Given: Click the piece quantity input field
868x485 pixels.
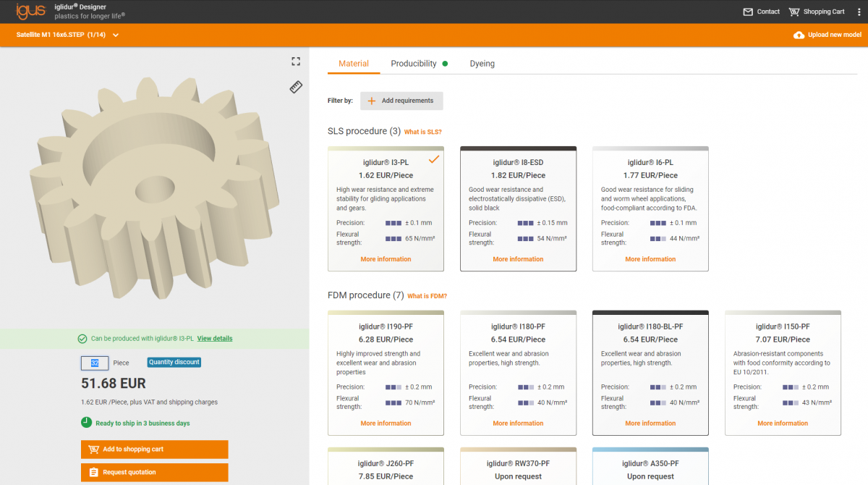Looking at the screenshot, I should [x=94, y=363].
